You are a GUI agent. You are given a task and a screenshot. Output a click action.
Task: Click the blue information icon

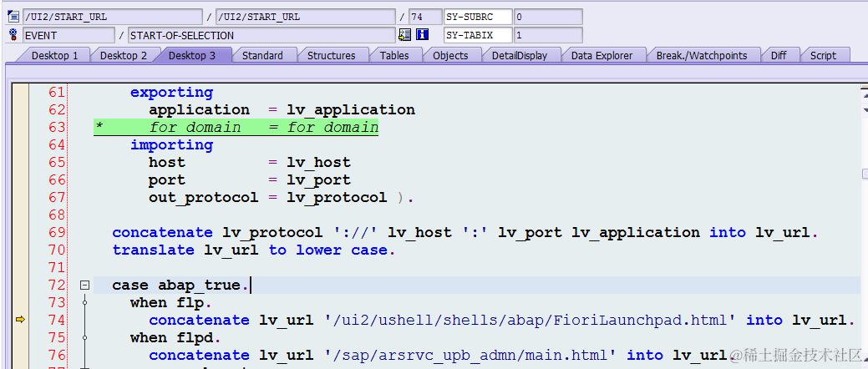(x=423, y=35)
